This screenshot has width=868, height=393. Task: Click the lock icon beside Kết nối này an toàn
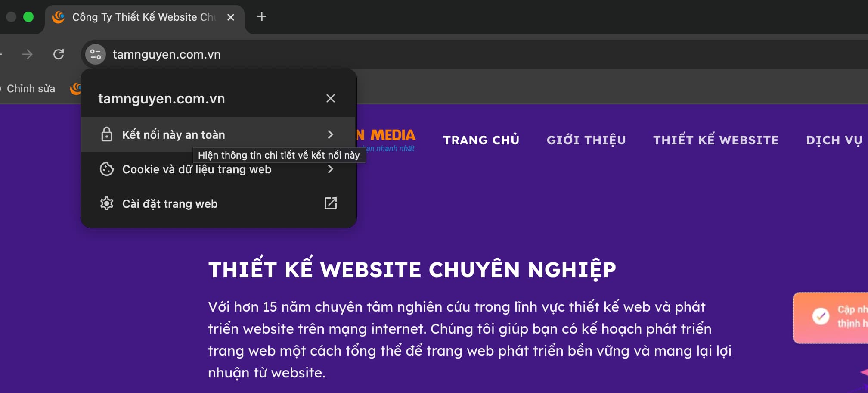pos(107,134)
